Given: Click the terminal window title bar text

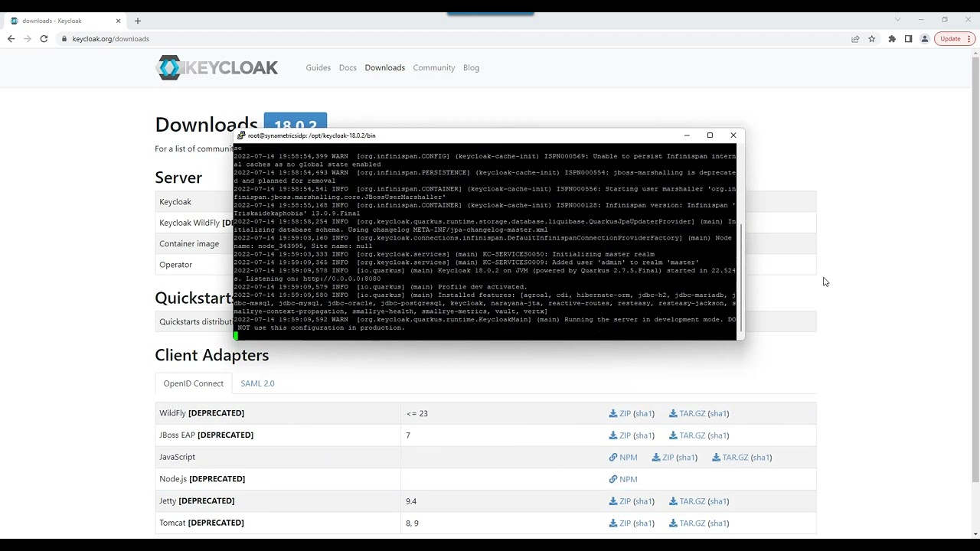Looking at the screenshot, I should 312,135.
